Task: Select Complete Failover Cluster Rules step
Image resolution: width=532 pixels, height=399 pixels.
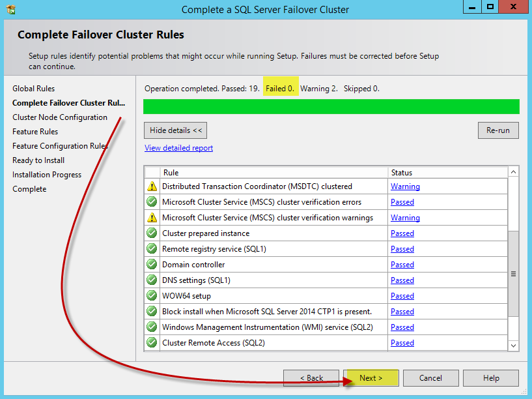Action: tap(68, 103)
